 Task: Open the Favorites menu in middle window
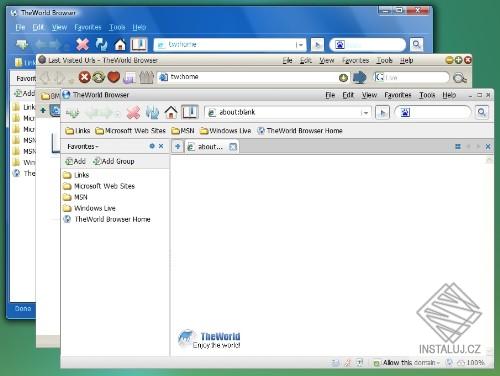pyautogui.click(x=355, y=60)
